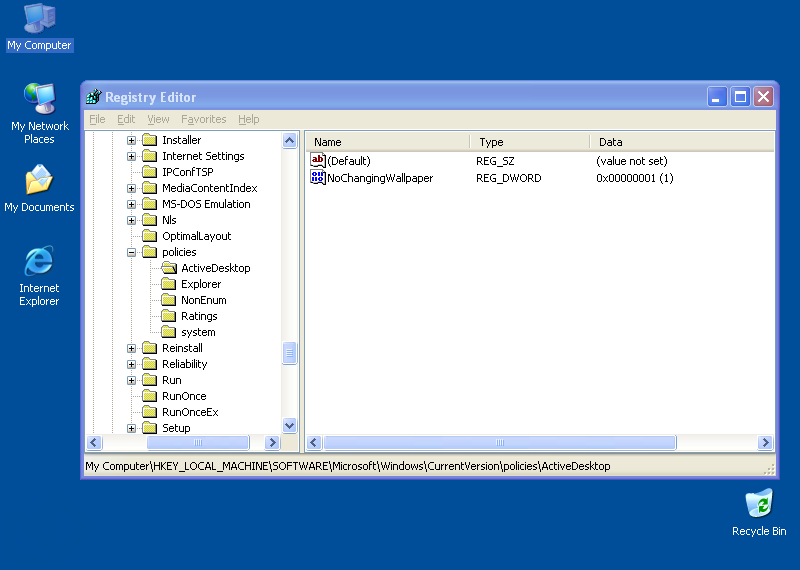The width and height of the screenshot is (800, 570).
Task: Click tree pane scroll up arrow
Action: (289, 140)
